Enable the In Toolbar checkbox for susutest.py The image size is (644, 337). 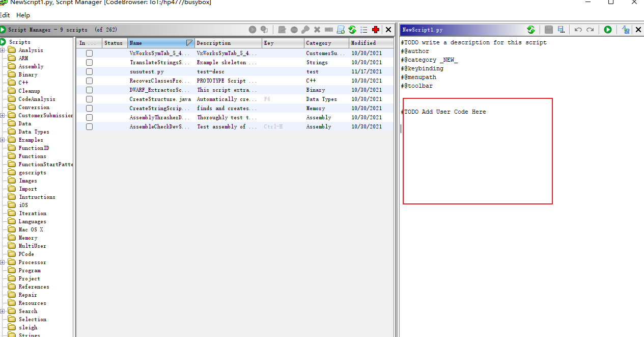tap(89, 71)
